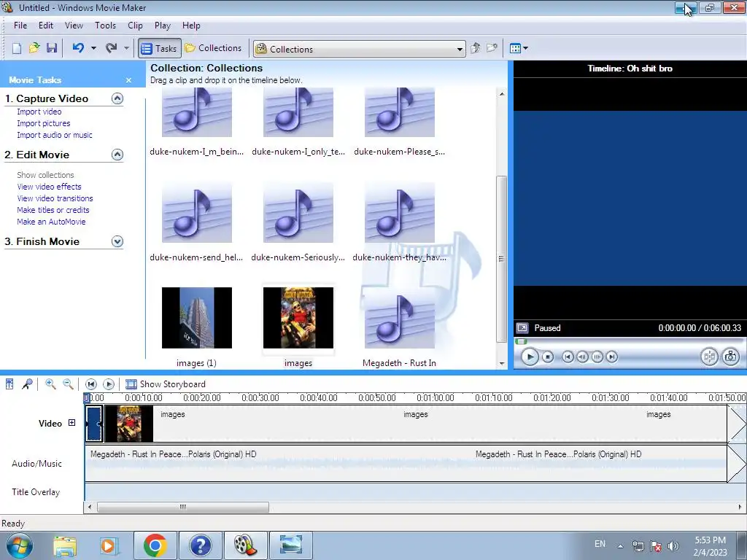Click the Stop button in the preview monitor
The image size is (747, 560).
[x=548, y=357]
